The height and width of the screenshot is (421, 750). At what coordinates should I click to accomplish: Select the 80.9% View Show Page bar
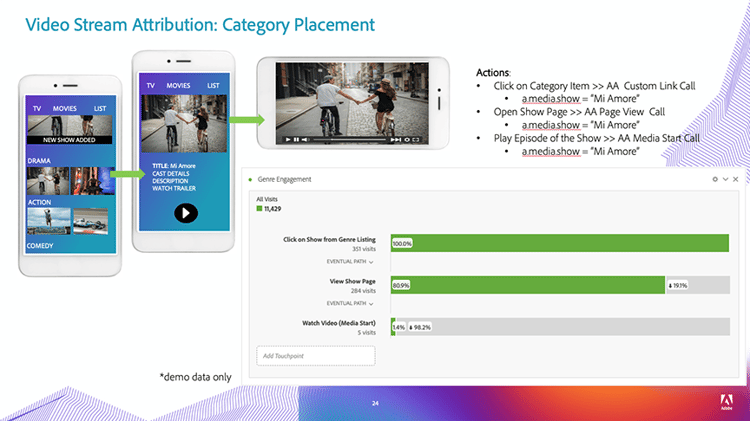528,285
